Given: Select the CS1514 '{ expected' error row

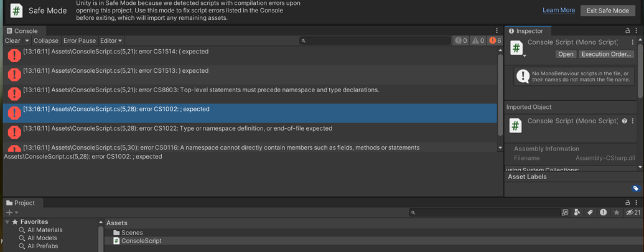Looking at the screenshot, I should (x=250, y=55).
